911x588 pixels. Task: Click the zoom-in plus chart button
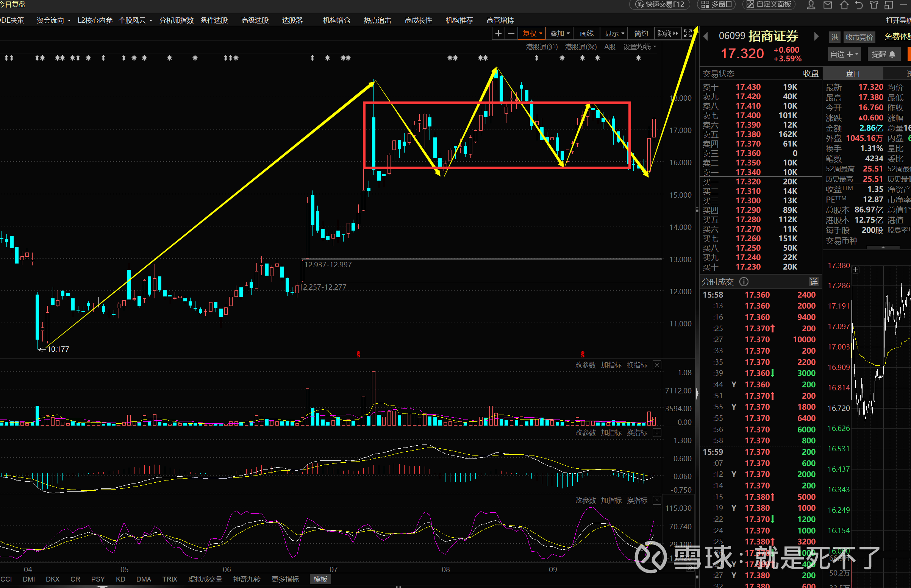(498, 34)
